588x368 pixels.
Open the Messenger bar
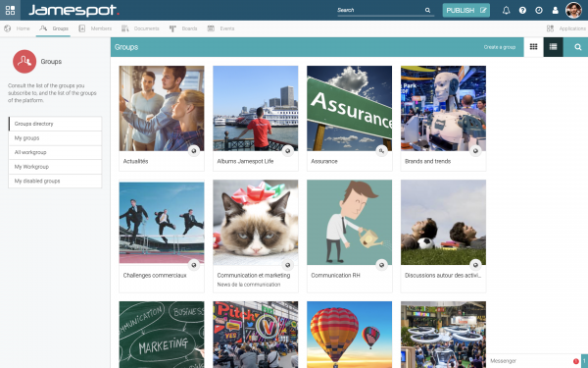534,361
